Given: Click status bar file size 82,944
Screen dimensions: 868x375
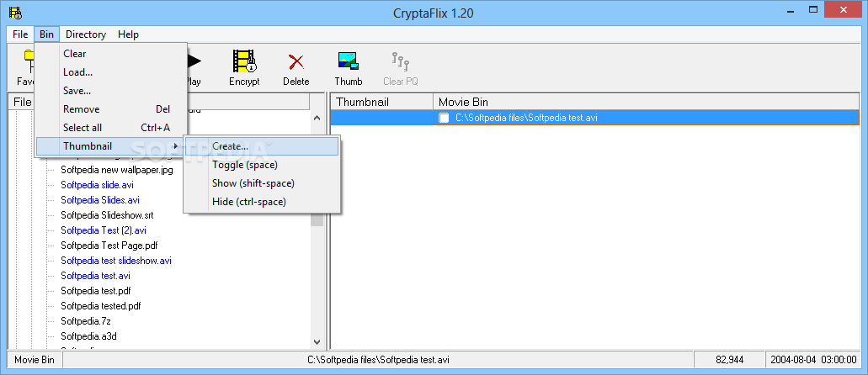Looking at the screenshot, I should click(729, 360).
